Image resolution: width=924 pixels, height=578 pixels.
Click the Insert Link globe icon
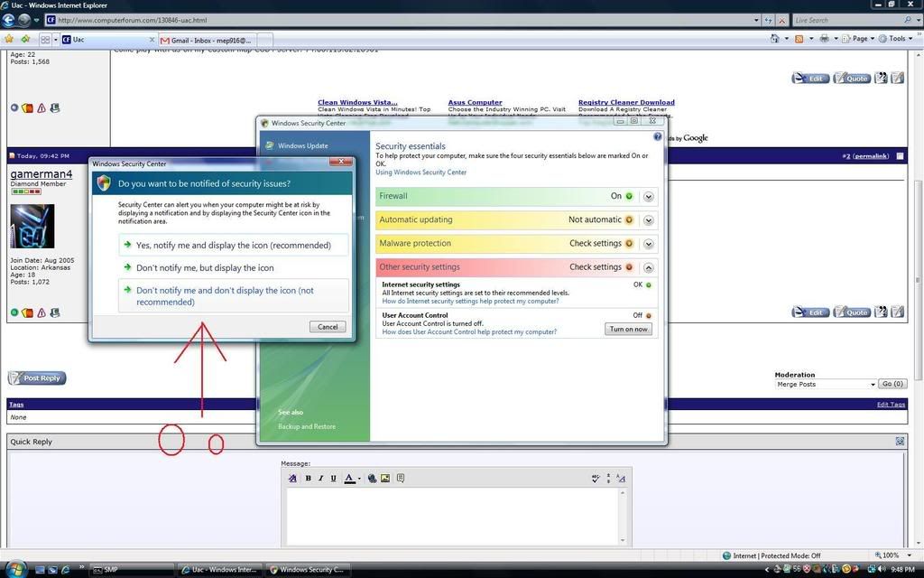[372, 479]
